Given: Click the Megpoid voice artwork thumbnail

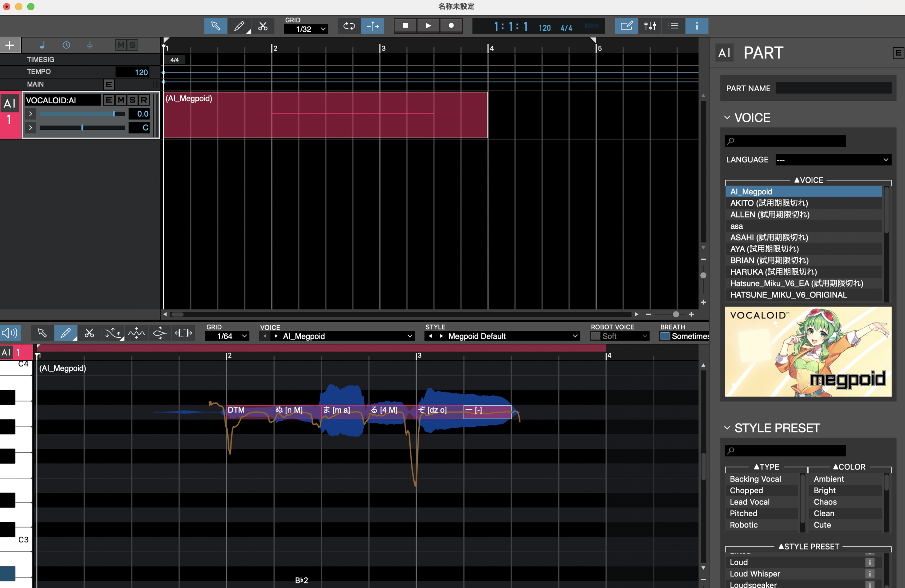Looking at the screenshot, I should (808, 352).
